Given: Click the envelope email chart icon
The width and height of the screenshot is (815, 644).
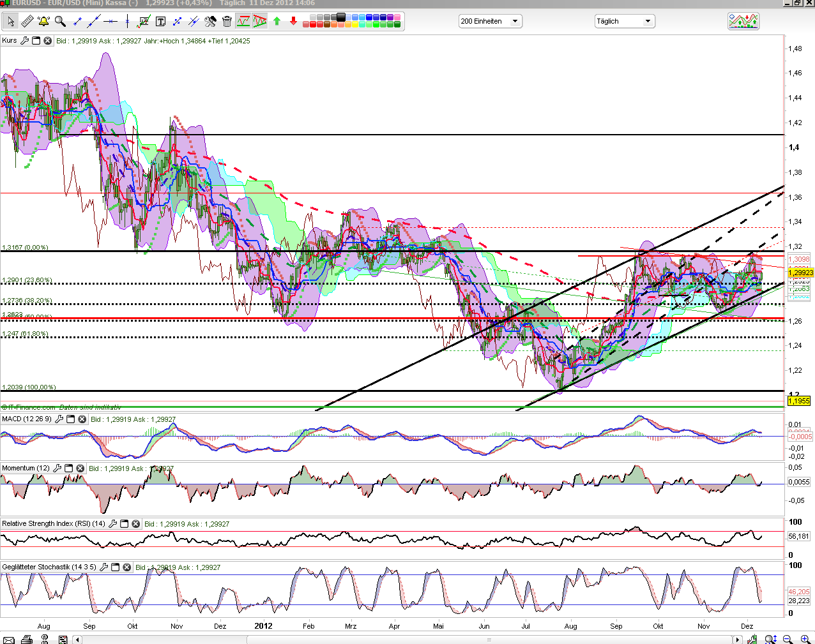Looking at the screenshot, I should tap(8, 640).
